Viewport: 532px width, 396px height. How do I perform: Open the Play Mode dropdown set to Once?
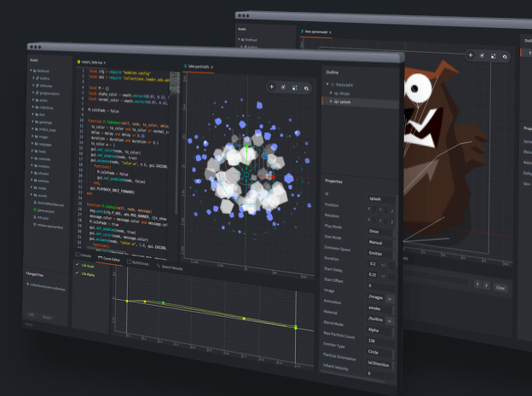tap(381, 232)
